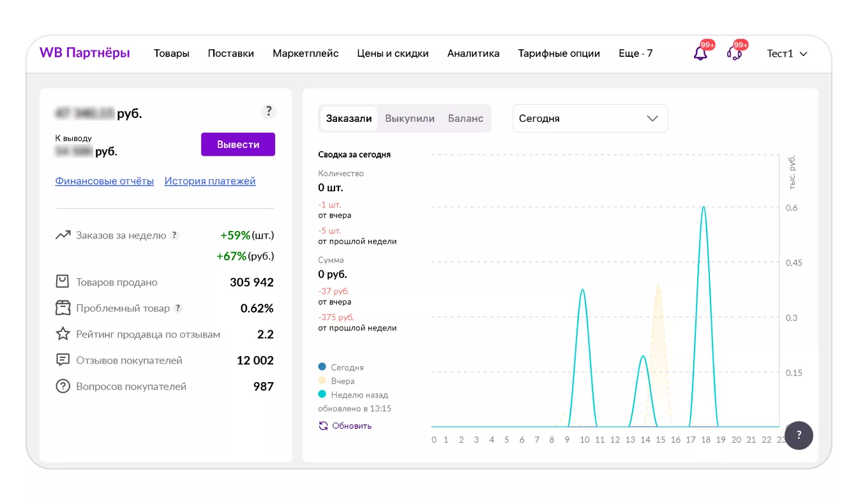Click the Проблемный товар value 0.62%
Image resolution: width=858 pixels, height=504 pixels.
coord(257,308)
